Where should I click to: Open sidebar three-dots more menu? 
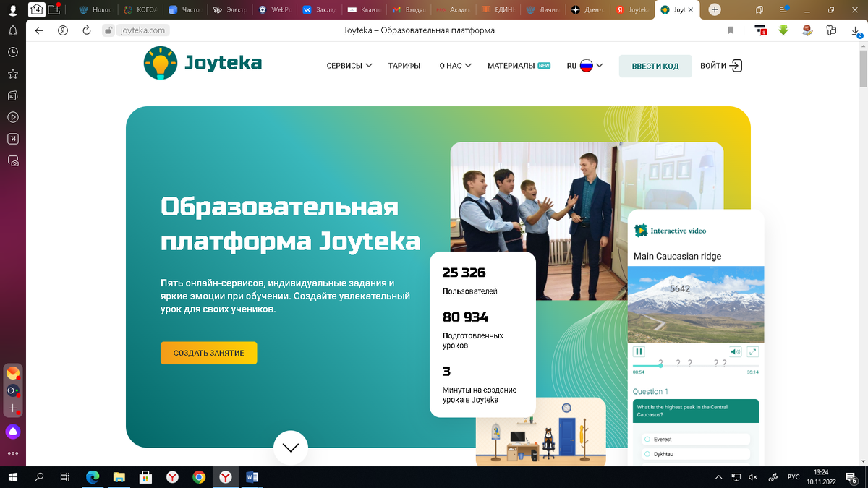pyautogui.click(x=13, y=453)
